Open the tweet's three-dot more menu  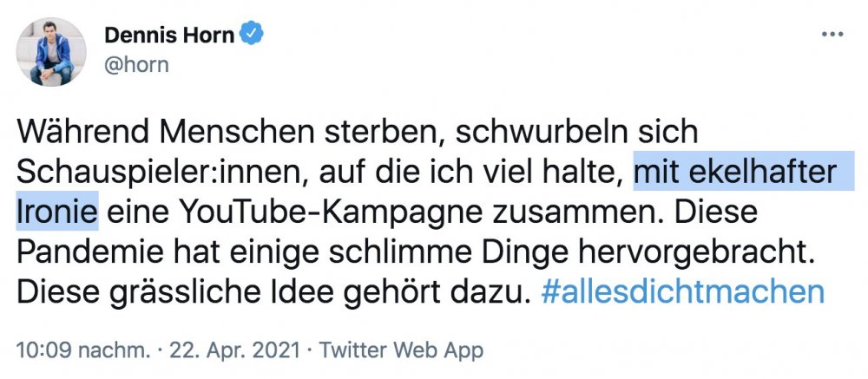[x=832, y=35]
